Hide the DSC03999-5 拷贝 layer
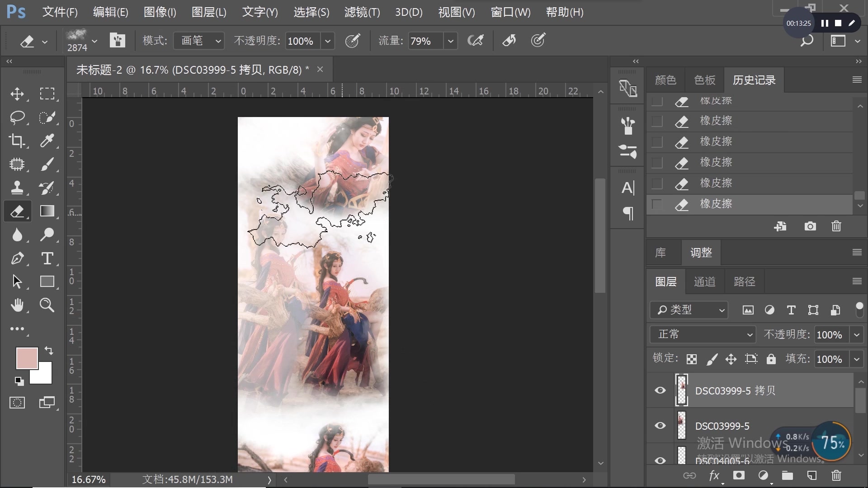This screenshot has width=868, height=488. click(660, 390)
